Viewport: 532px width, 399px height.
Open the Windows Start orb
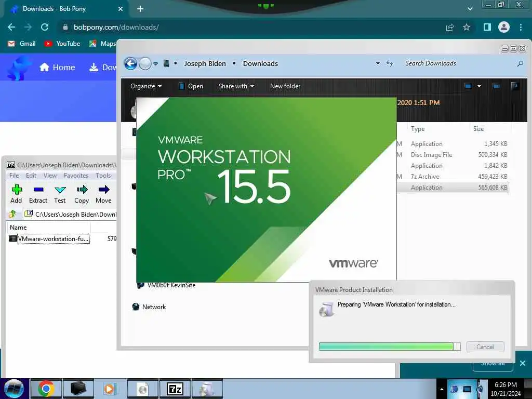click(14, 389)
